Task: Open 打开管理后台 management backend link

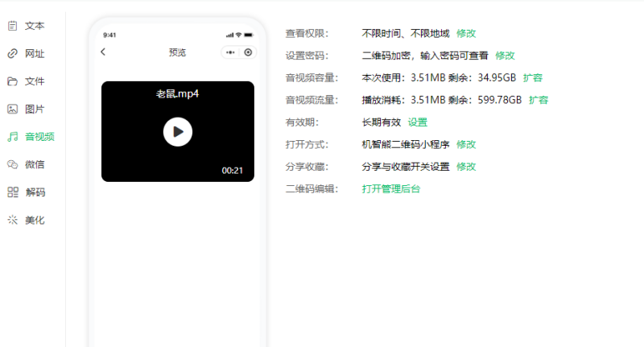Action: [391, 189]
